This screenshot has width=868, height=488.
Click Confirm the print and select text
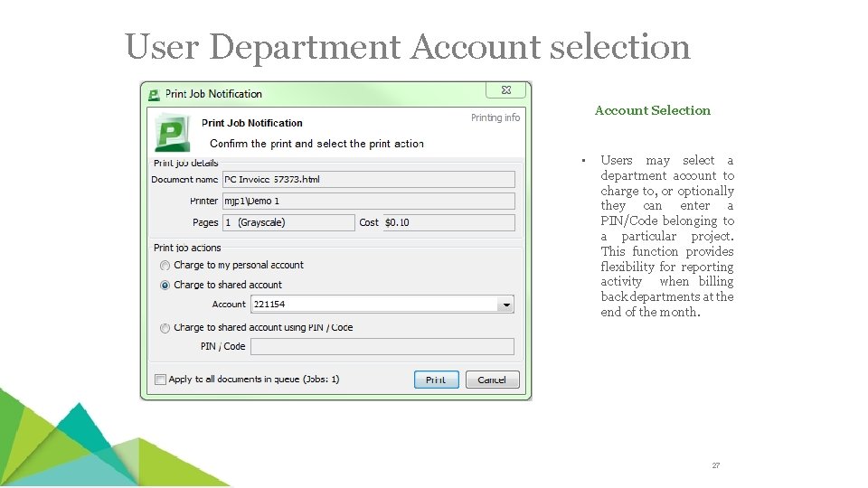(316, 144)
